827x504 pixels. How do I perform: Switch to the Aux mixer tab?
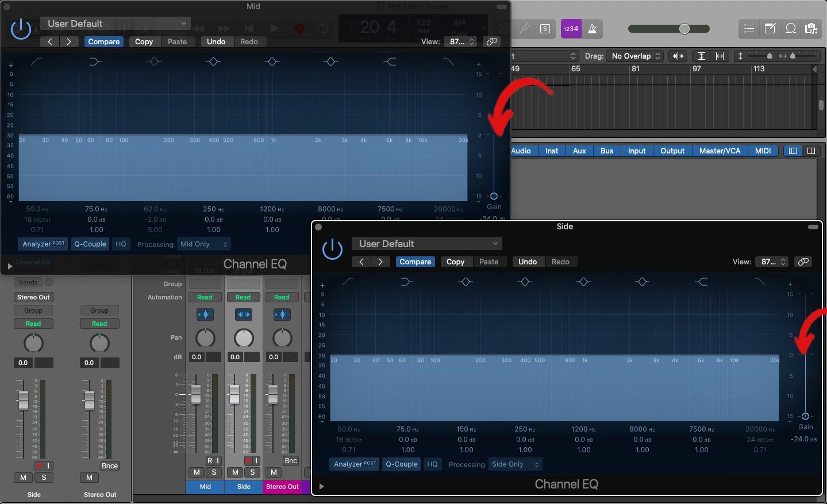[579, 151]
